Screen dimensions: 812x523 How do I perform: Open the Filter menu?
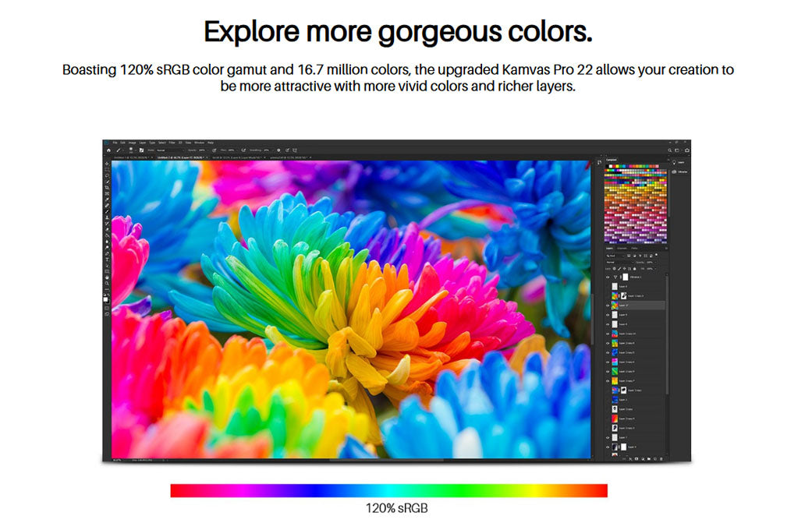click(x=172, y=143)
